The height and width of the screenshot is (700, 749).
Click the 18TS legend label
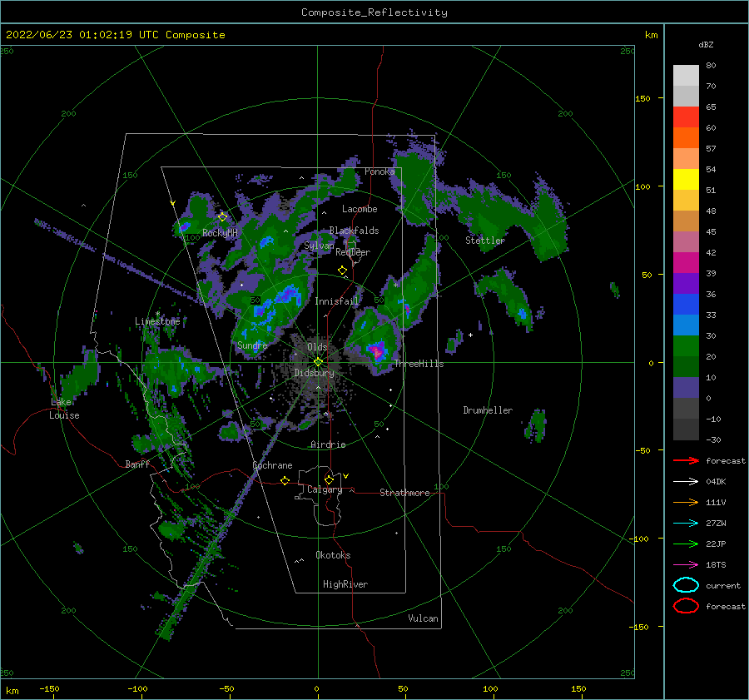[x=716, y=565]
